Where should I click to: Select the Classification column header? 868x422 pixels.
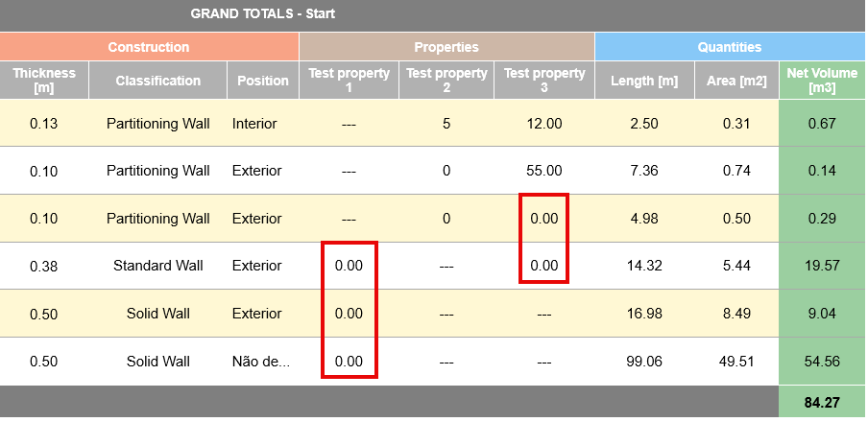(157, 81)
